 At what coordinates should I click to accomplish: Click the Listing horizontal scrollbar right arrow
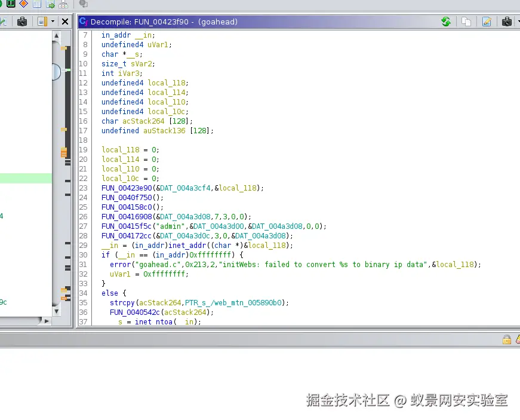coord(47,321)
